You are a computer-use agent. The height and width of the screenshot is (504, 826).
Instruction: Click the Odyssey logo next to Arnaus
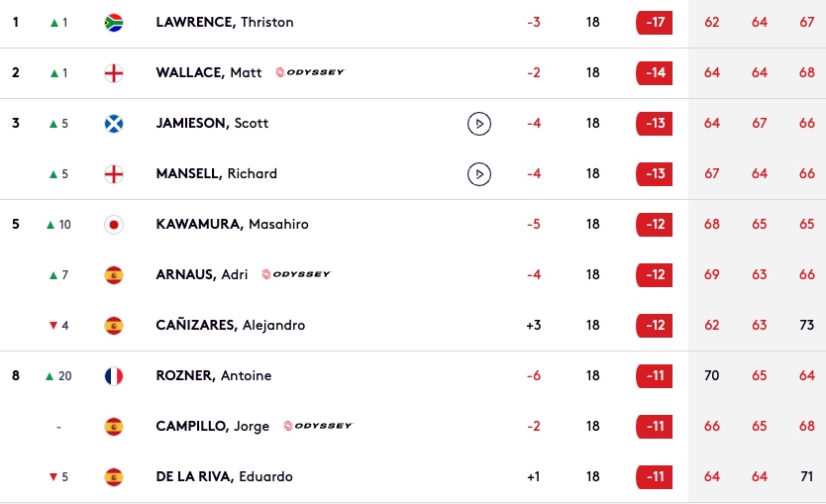point(296,274)
